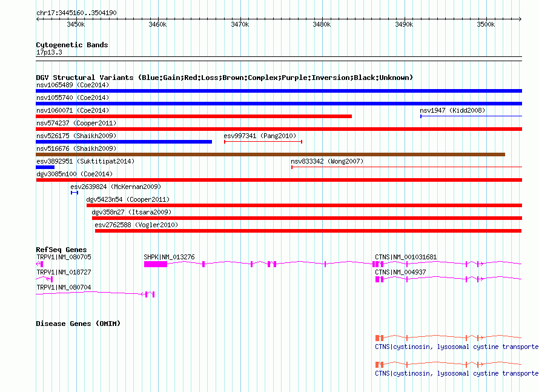Click the RefSeq Genes track title
This screenshot has width=539, height=392.
point(61,250)
